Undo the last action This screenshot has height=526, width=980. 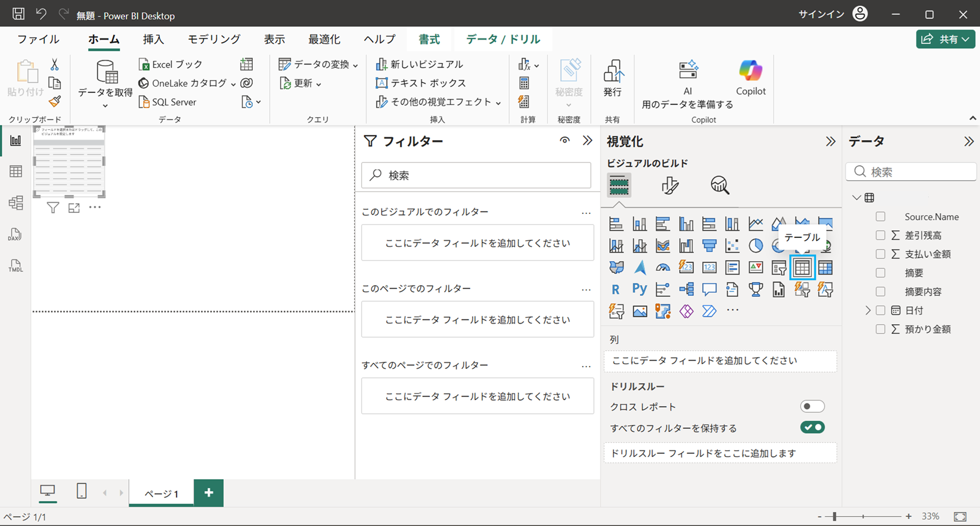41,14
